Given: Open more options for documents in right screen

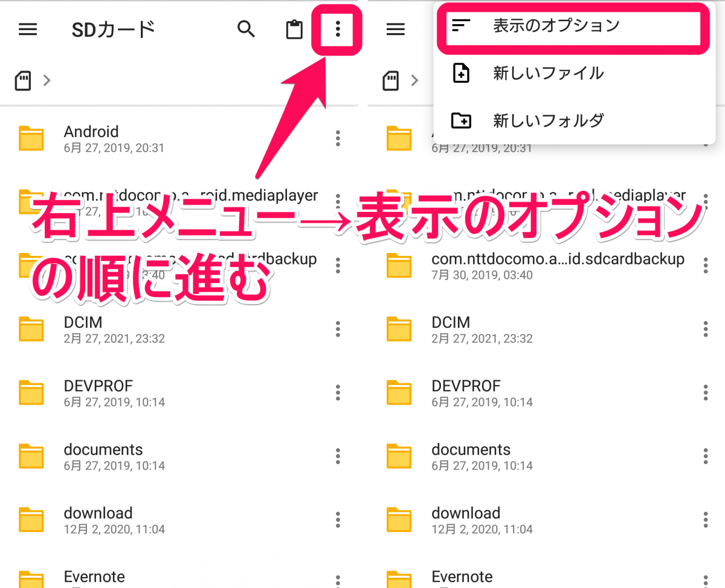Looking at the screenshot, I should pos(705,456).
